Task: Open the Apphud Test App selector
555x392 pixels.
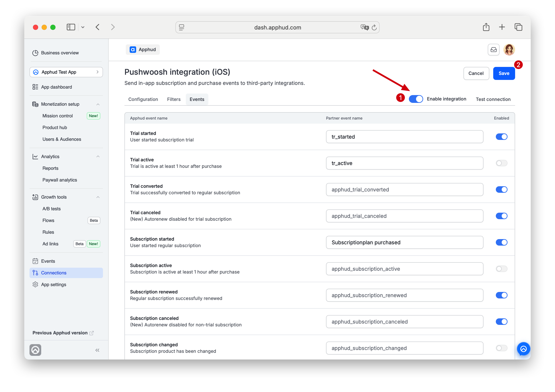Action: point(66,72)
